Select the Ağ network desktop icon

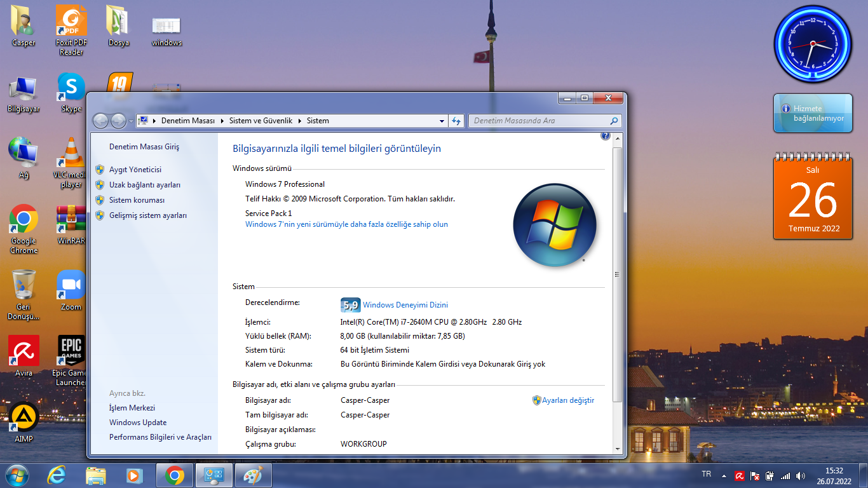24,158
